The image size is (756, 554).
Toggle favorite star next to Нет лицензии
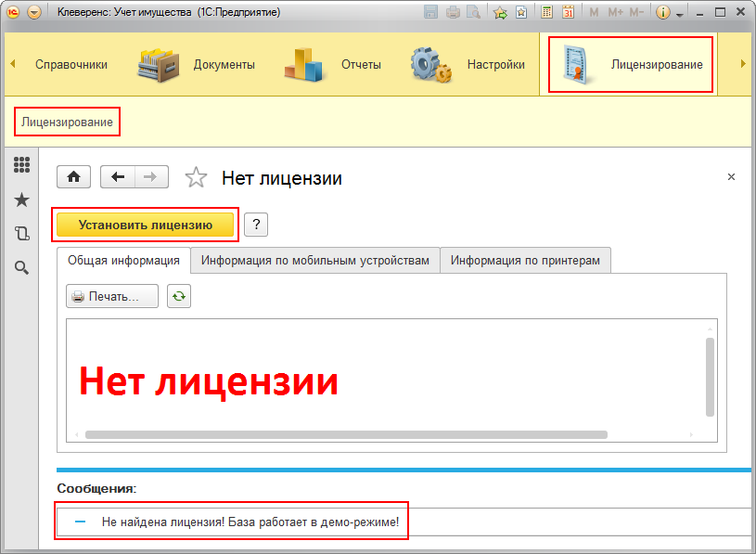click(197, 177)
